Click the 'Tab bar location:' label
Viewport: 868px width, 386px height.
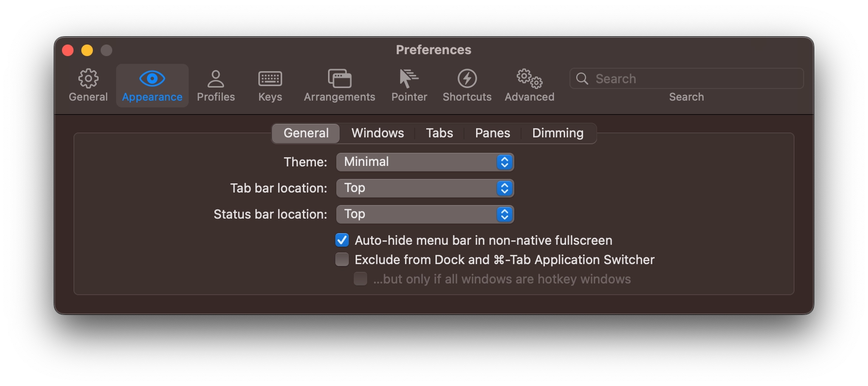point(279,188)
